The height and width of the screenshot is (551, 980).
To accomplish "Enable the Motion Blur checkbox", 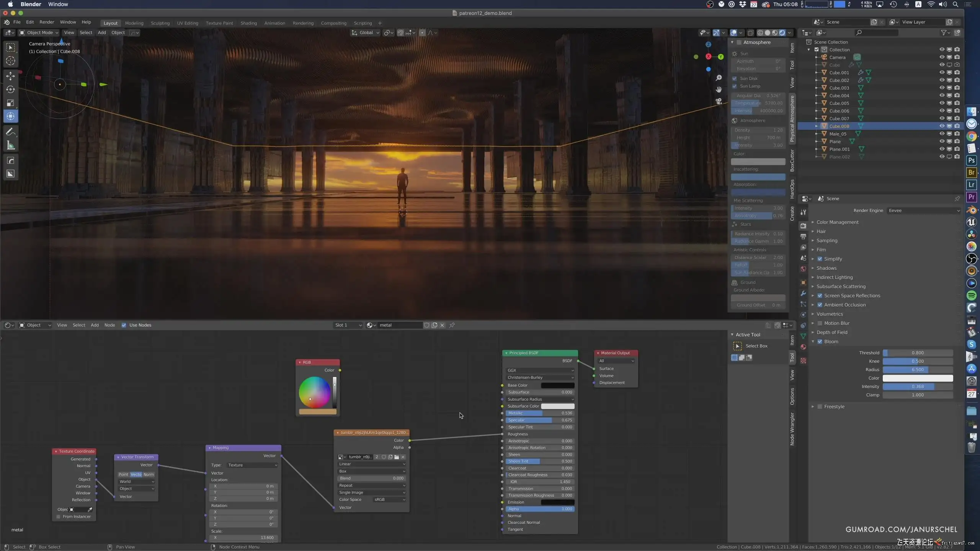I will point(820,323).
